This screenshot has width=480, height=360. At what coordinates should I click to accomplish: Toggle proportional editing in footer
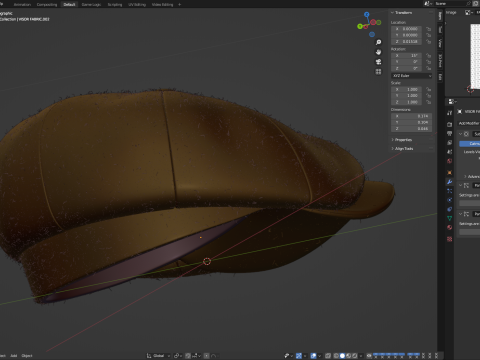[x=207, y=356]
